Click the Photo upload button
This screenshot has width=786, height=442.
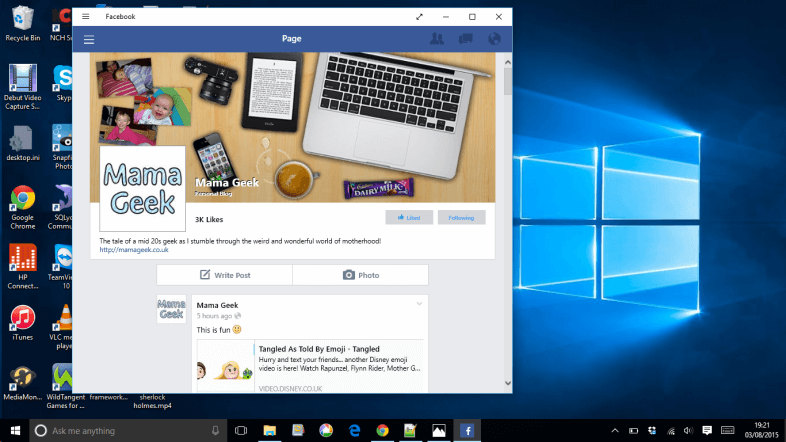pyautogui.click(x=360, y=275)
